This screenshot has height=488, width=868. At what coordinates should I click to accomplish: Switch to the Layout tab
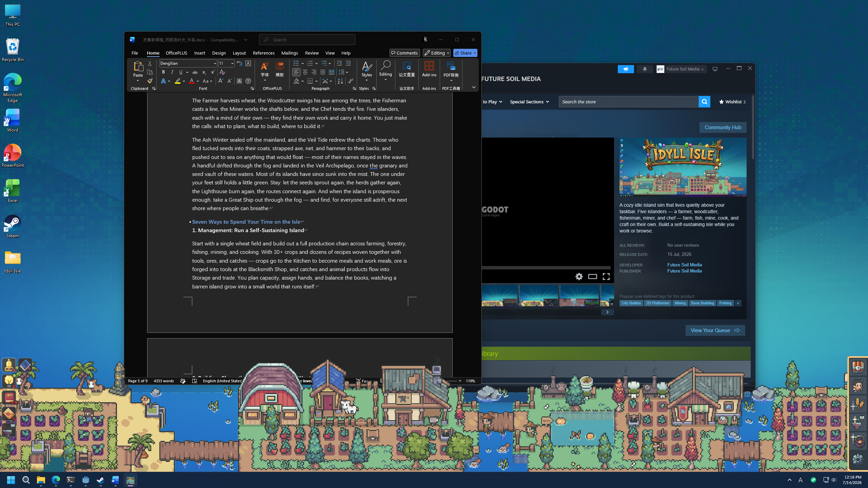pos(239,53)
